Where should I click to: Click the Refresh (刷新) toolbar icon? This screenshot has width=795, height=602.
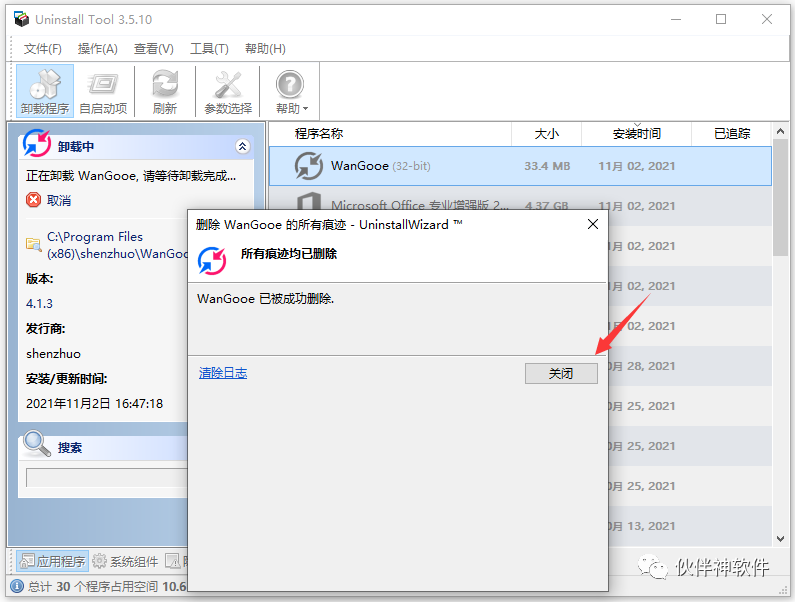click(165, 91)
